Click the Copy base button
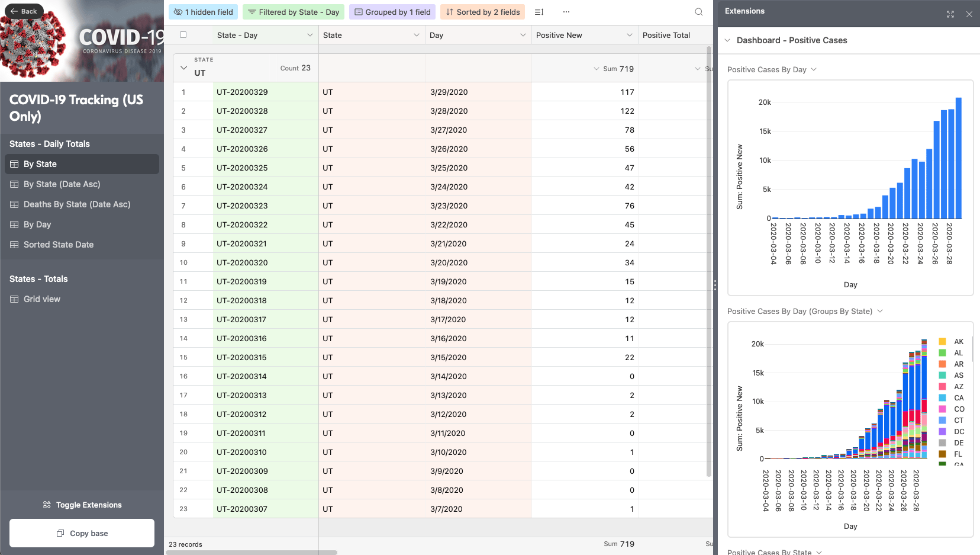Viewport: 980px width, 555px height. coord(82,533)
